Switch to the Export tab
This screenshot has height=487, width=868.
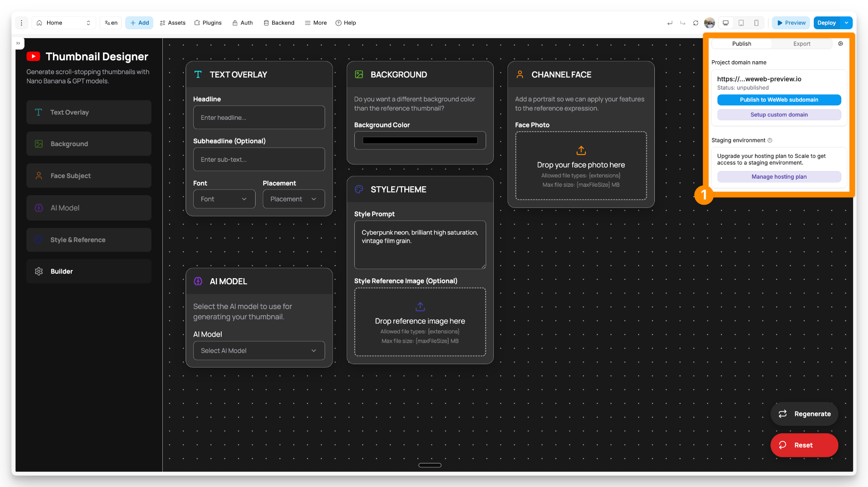pos(801,44)
